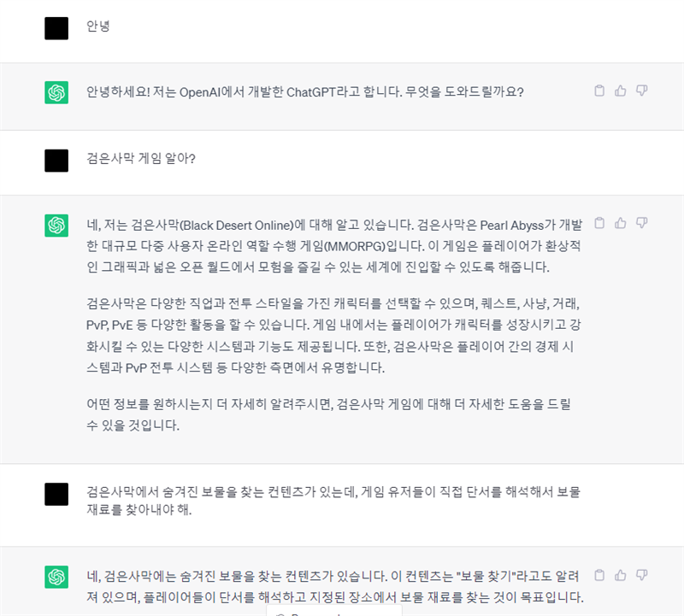Image resolution: width=684 pixels, height=616 pixels.
Task: Click the paragraph mentioning PvP, PvE activities
Action: [x=333, y=335]
